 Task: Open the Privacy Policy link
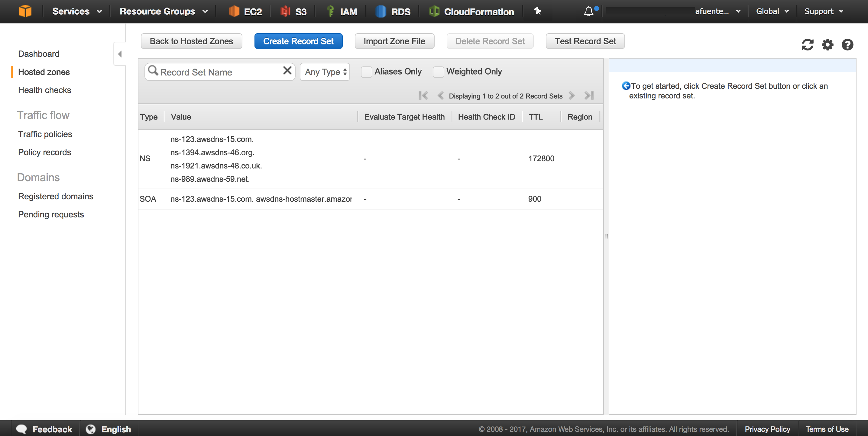[767, 429]
